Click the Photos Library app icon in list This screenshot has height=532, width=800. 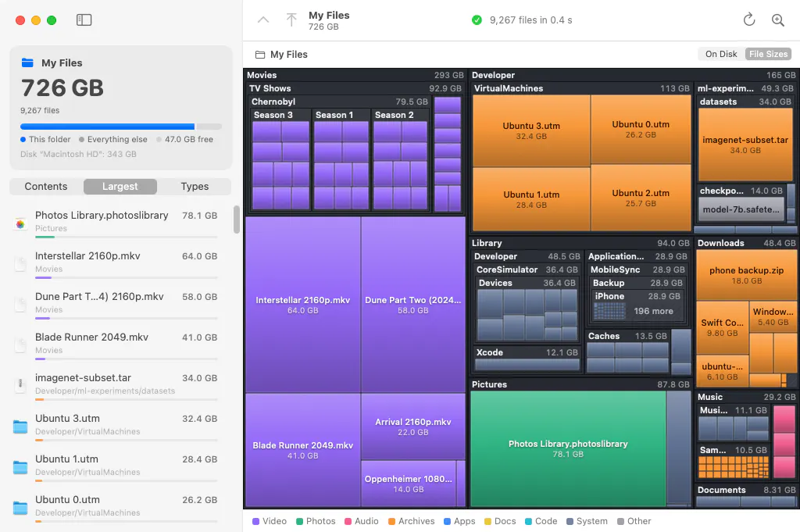coord(20,223)
